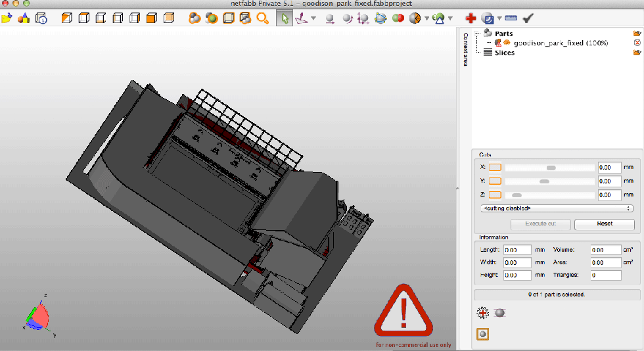This screenshot has height=351, width=644.
Task: Click the Reset button
Action: (x=605, y=223)
